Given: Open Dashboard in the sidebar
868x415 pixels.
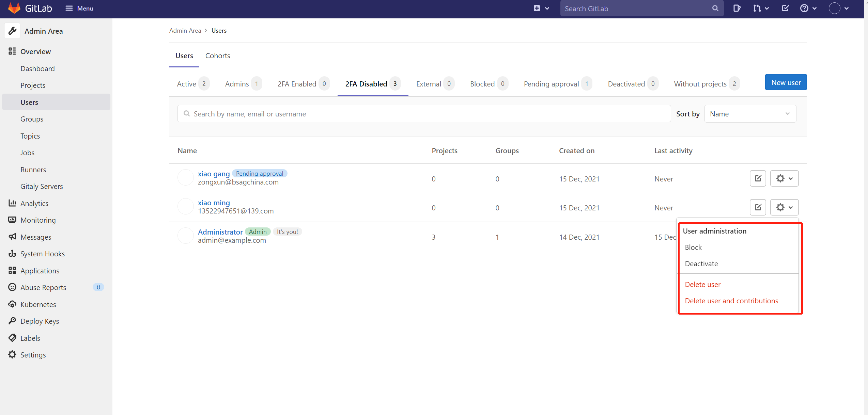Looking at the screenshot, I should 37,68.
